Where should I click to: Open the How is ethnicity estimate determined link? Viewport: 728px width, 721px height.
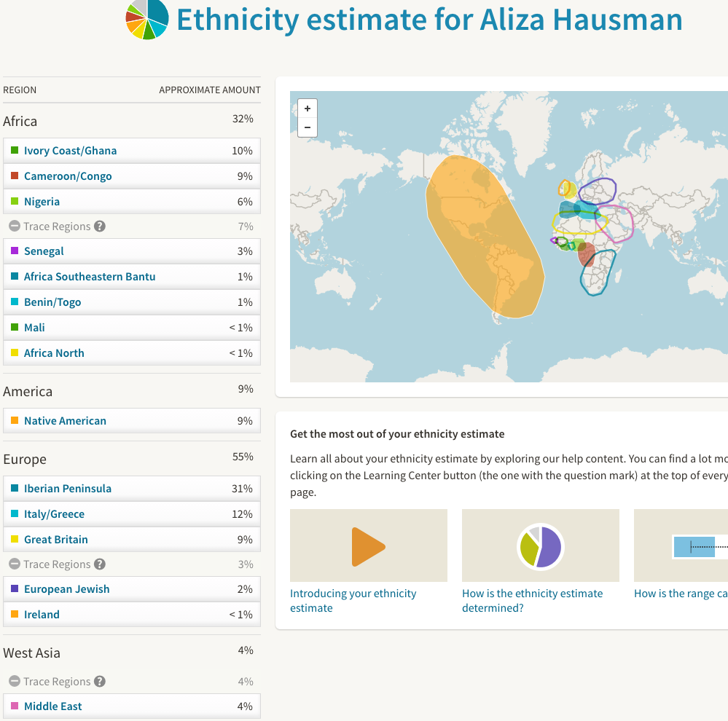click(532, 600)
